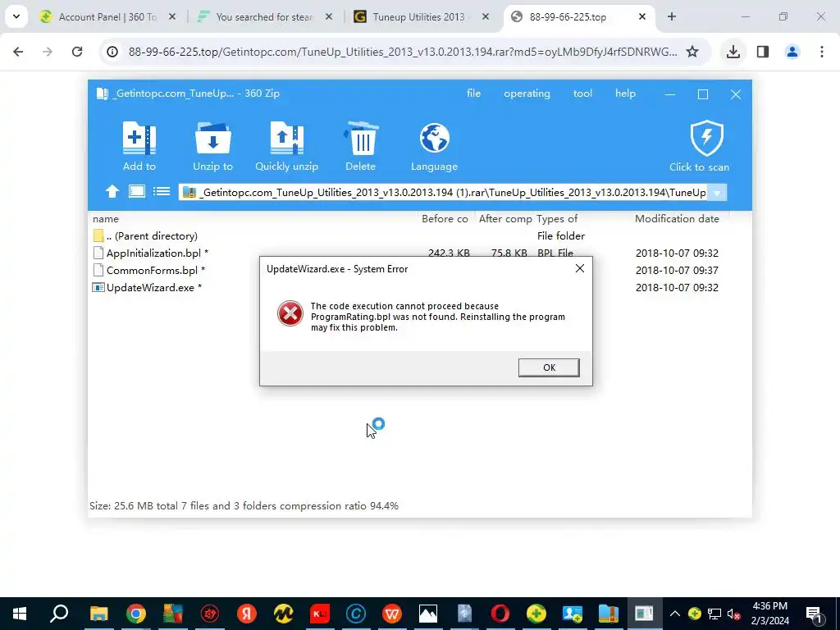
Task: Open the Chrome profile icon
Action: pos(792,52)
